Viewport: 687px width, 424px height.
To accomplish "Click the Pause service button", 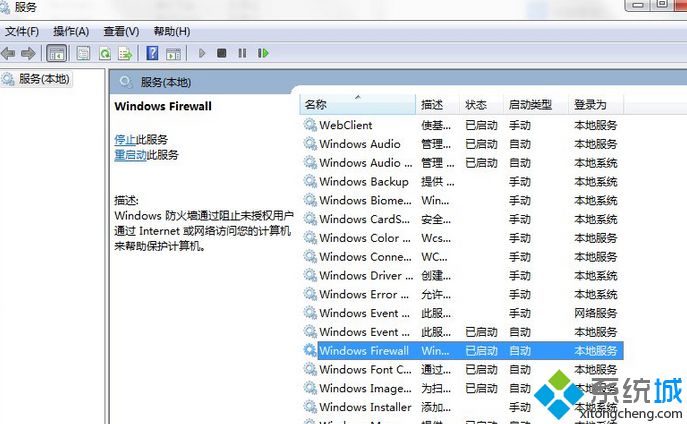I will [x=242, y=53].
